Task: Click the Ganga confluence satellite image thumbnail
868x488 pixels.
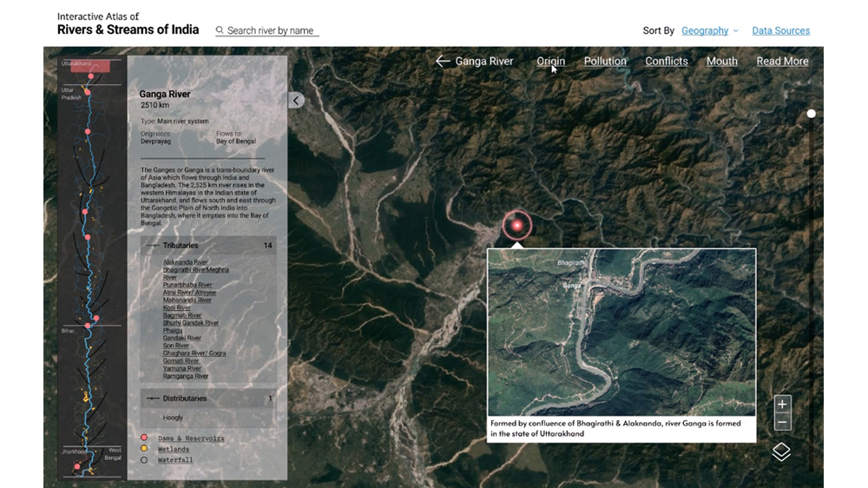Action: (621, 333)
